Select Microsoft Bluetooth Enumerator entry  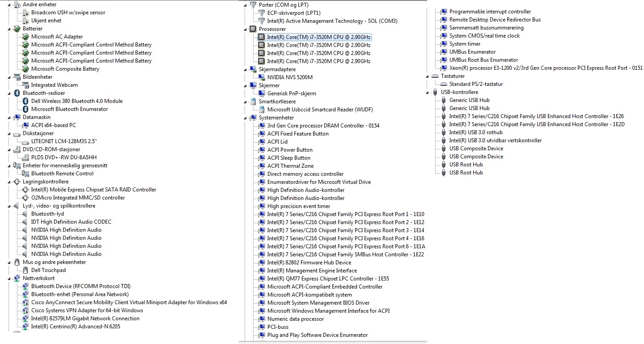pyautogui.click(x=69, y=109)
